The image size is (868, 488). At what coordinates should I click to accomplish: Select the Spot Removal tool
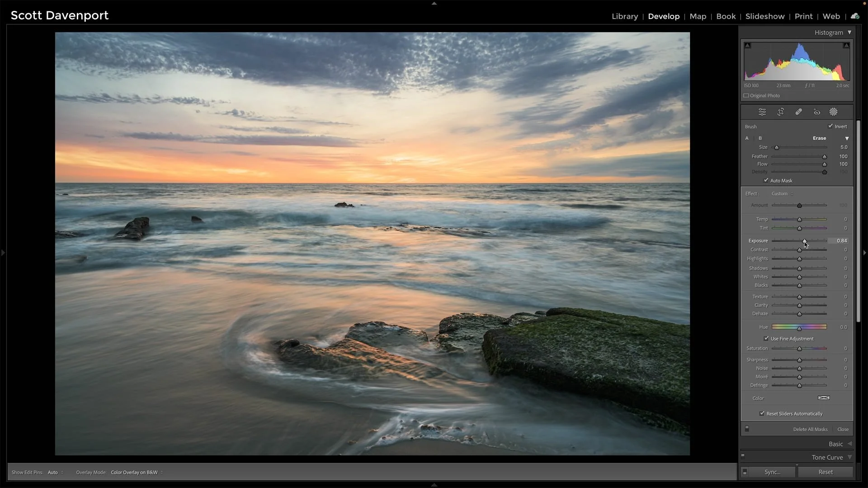[798, 112]
